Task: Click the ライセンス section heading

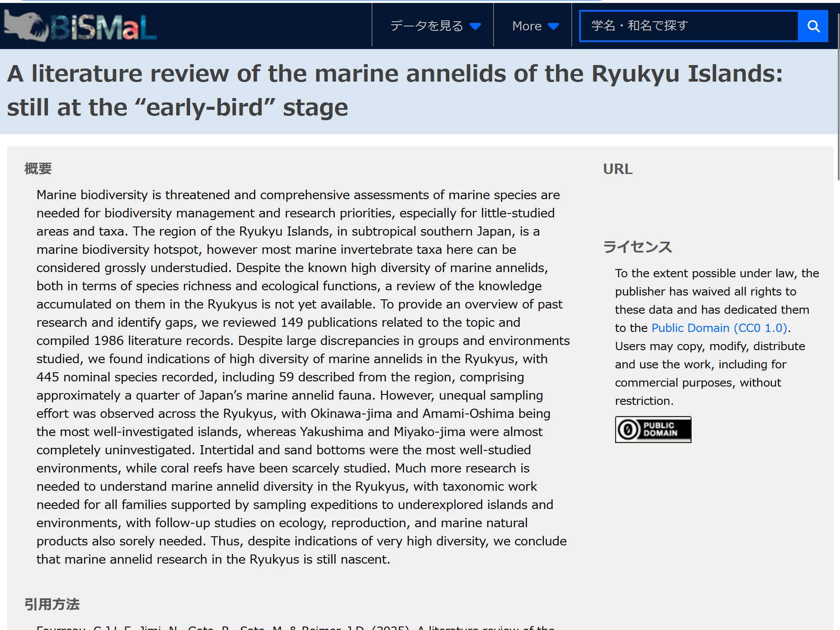Action: tap(637, 247)
